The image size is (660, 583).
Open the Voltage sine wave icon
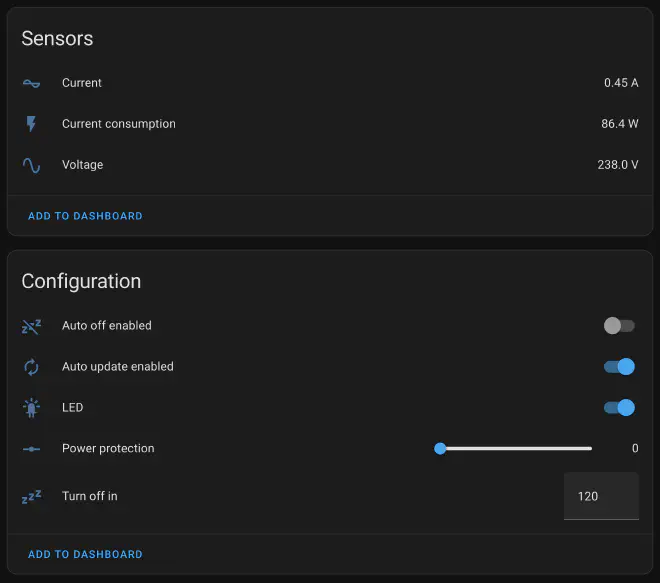pos(31,165)
